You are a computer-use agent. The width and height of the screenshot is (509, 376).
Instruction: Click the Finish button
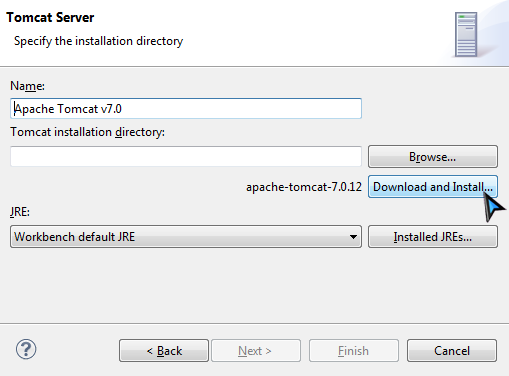(354, 351)
